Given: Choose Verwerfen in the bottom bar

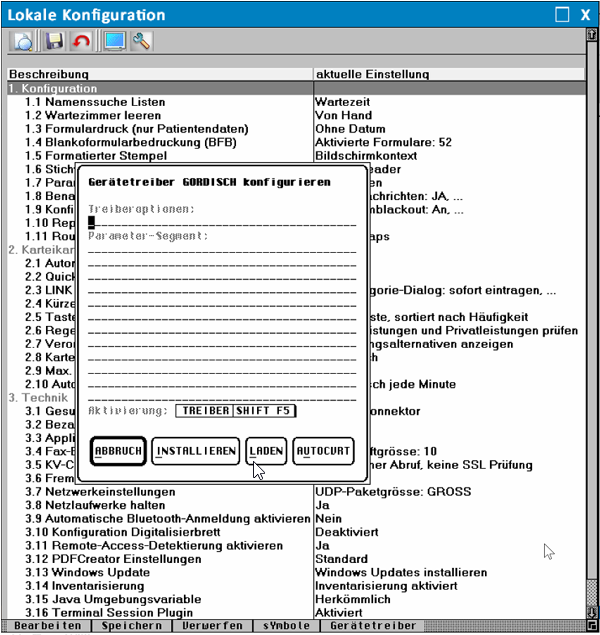Looking at the screenshot, I should pyautogui.click(x=212, y=626).
